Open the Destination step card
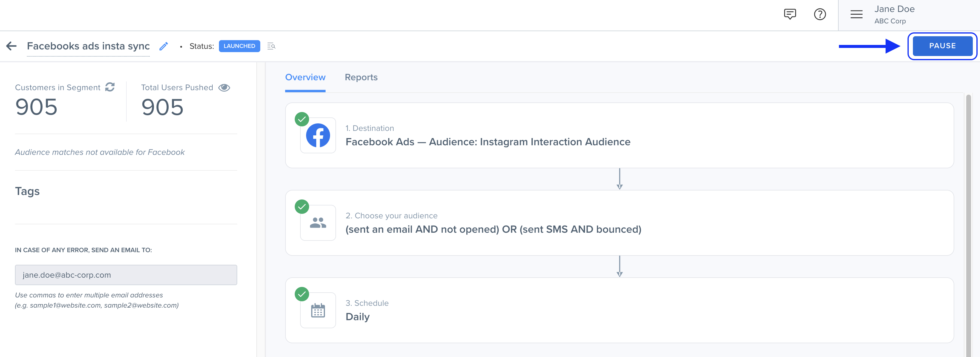This screenshot has width=980, height=357. (619, 135)
